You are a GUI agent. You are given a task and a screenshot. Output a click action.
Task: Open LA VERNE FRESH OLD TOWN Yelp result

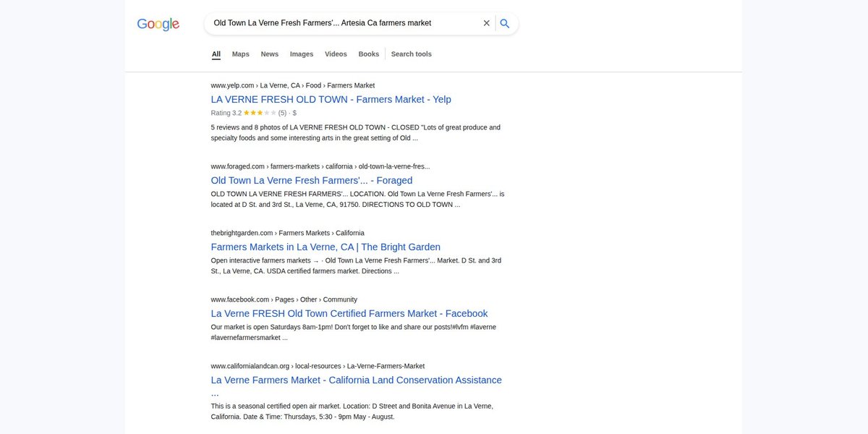coord(331,100)
